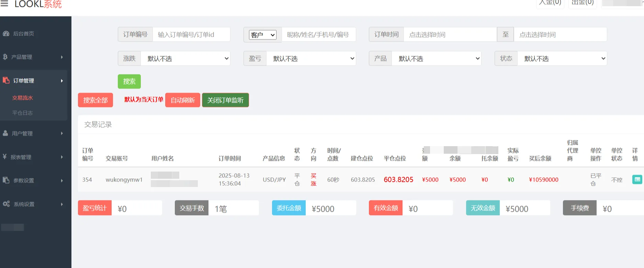The image size is (644, 268).
Task: Open the 客户 type selector
Action: 263,35
